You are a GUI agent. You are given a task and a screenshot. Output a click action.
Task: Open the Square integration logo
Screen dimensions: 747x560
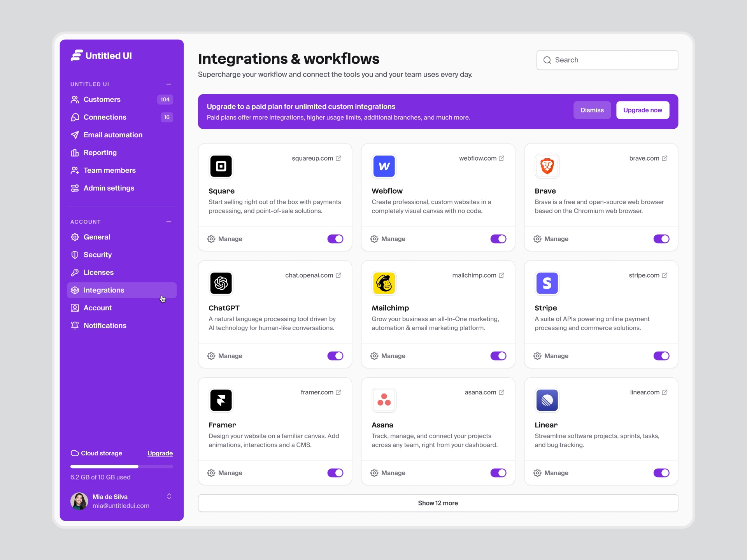pos(221,166)
